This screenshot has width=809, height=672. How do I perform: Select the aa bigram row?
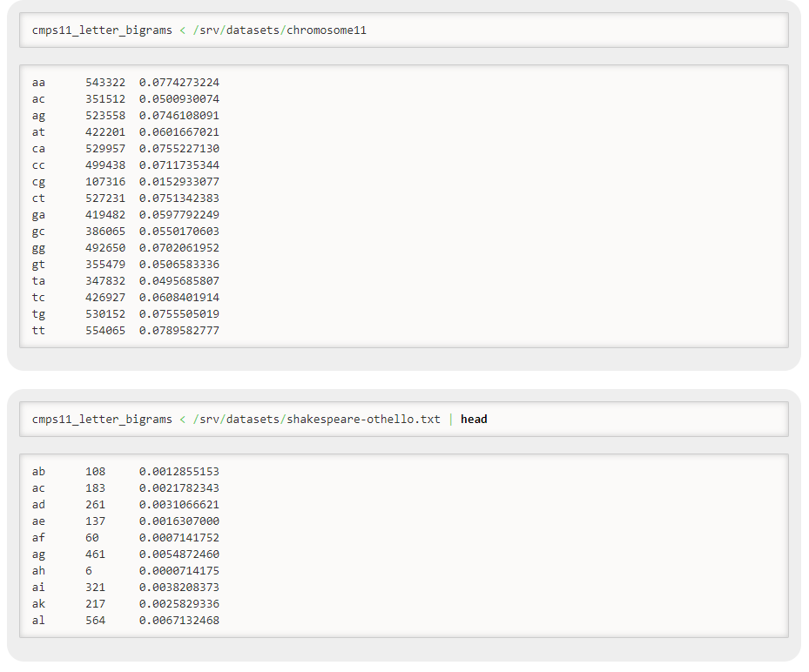(x=122, y=82)
